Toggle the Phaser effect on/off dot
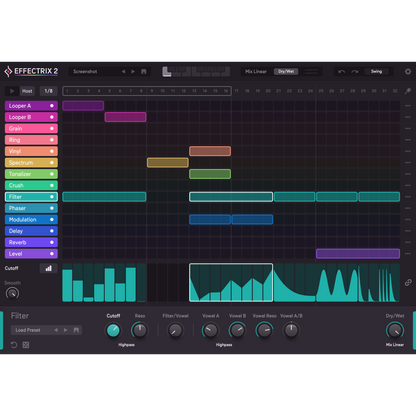The height and width of the screenshot is (416, 416). (x=52, y=208)
